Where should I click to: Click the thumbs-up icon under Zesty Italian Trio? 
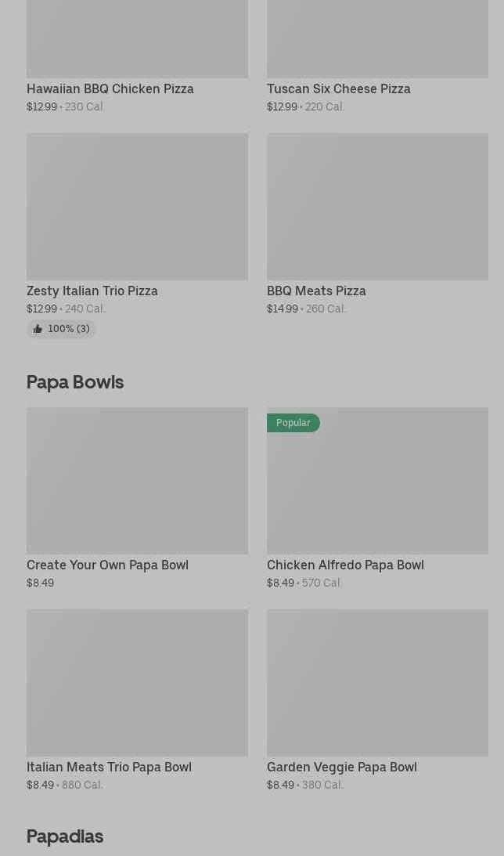click(38, 330)
